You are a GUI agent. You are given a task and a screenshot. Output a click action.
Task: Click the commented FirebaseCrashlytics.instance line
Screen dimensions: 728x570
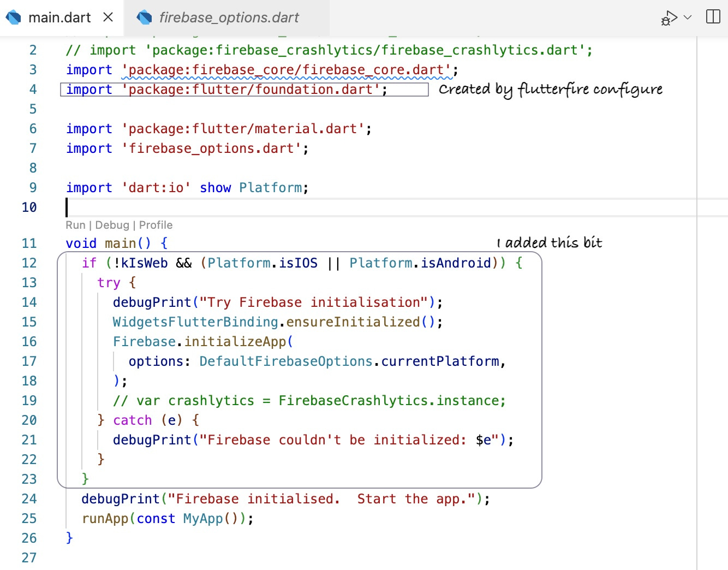point(309,401)
